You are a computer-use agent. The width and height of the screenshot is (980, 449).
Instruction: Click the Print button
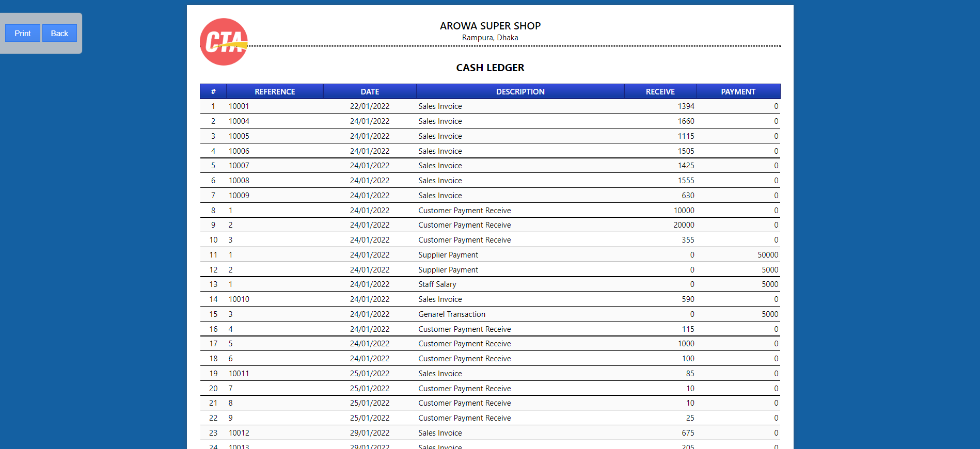(x=23, y=33)
